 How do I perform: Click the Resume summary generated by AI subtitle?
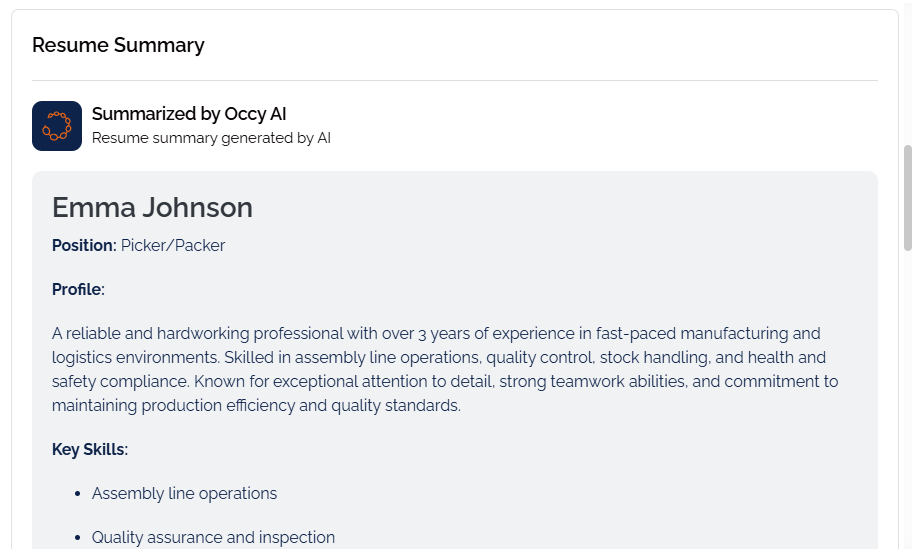tap(211, 138)
